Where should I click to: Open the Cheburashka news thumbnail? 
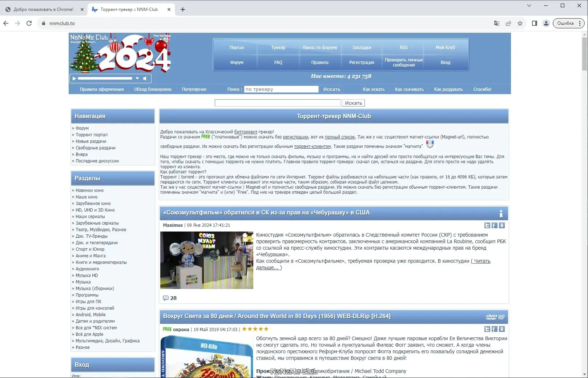[207, 260]
